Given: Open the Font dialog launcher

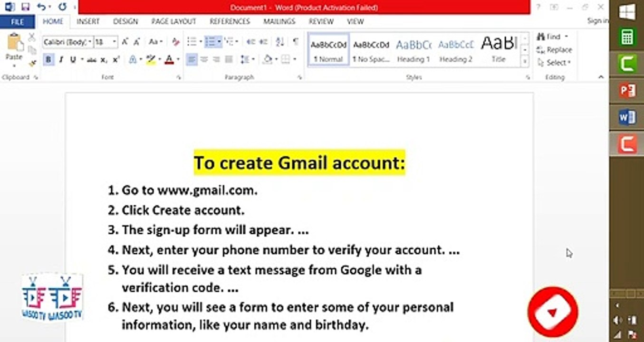Looking at the screenshot, I should (179, 77).
